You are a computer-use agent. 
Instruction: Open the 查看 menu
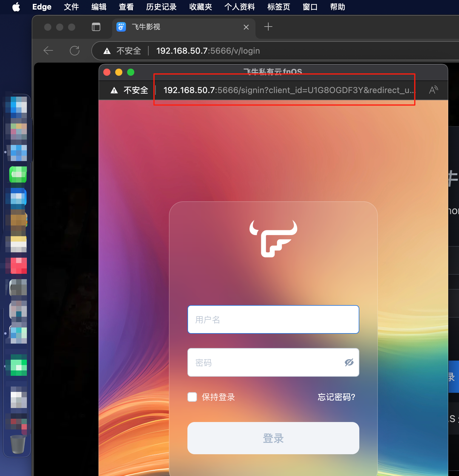tap(126, 7)
